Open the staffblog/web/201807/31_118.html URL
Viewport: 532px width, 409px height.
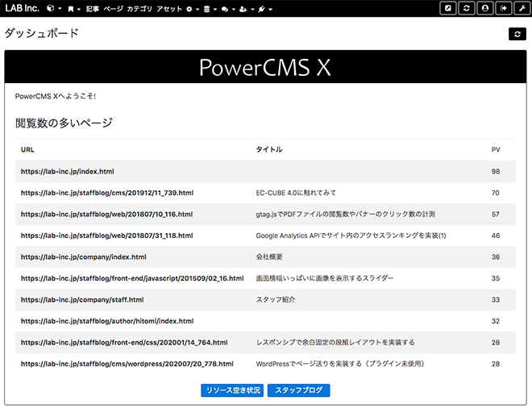click(x=107, y=236)
